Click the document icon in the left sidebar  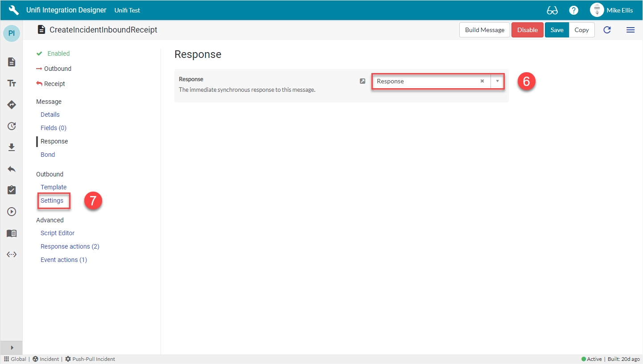[12, 62]
